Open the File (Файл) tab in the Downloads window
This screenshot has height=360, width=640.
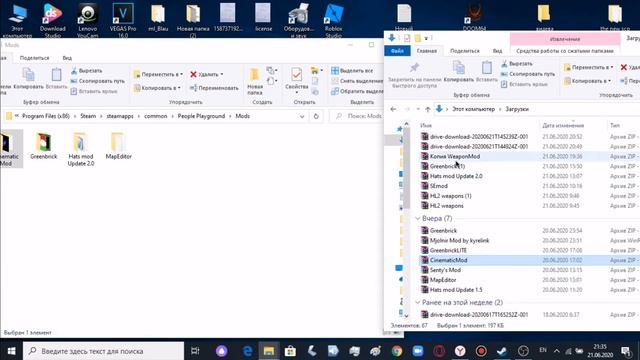397,51
